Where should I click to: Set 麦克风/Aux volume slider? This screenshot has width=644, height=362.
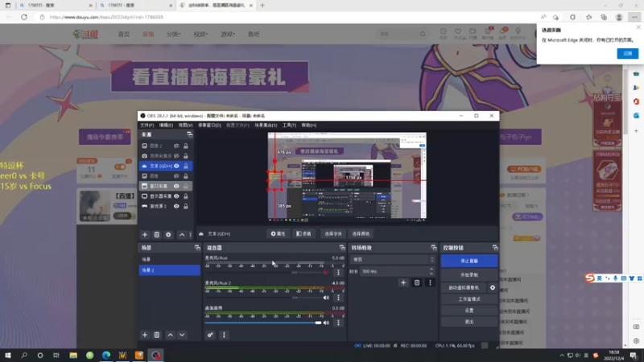(263, 273)
